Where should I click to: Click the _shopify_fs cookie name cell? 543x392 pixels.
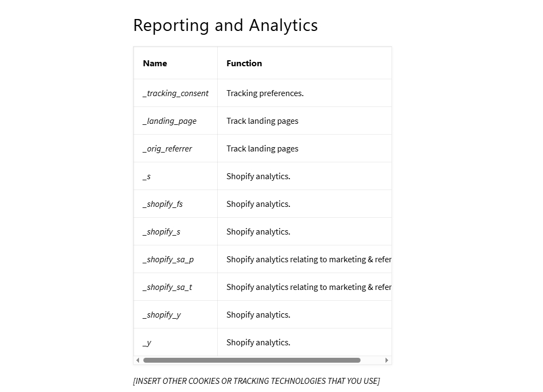pyautogui.click(x=163, y=204)
